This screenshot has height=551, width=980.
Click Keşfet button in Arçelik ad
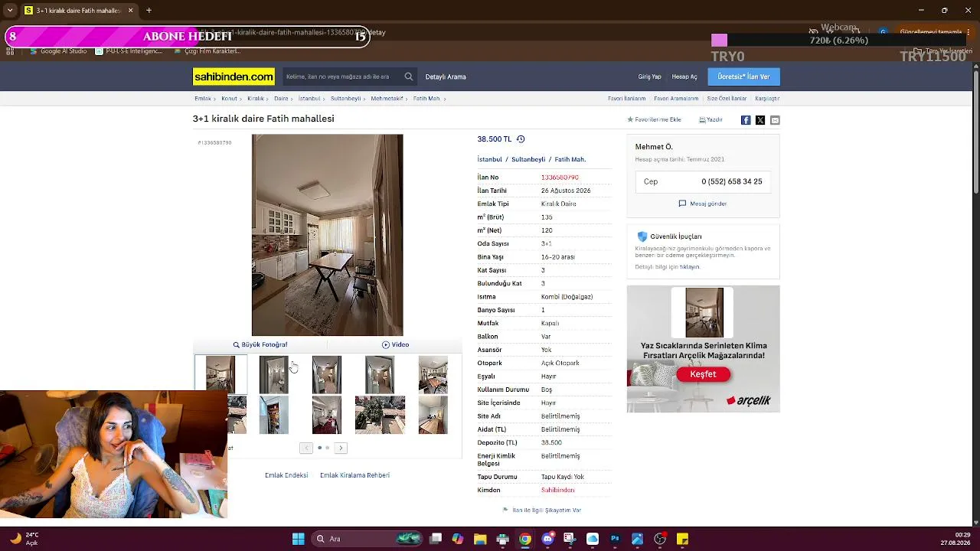point(703,374)
